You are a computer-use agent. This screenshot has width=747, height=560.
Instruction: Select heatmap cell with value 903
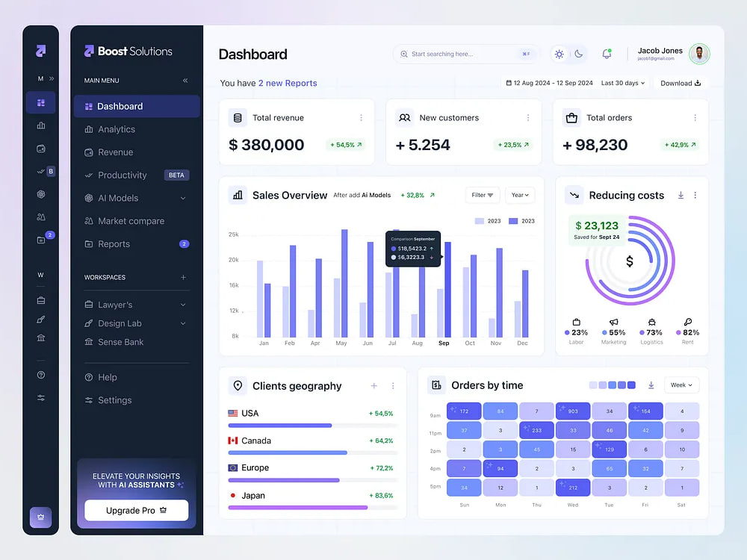(573, 411)
